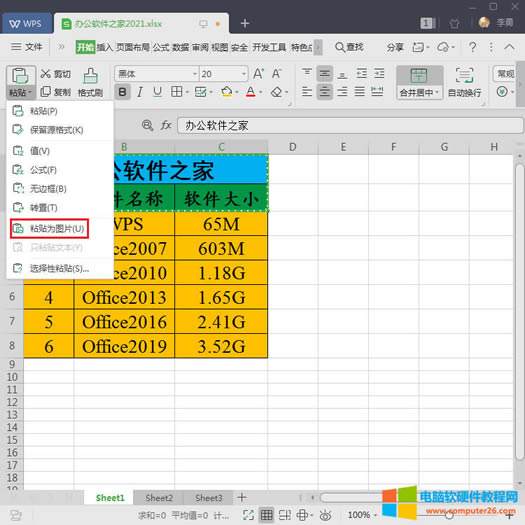Image resolution: width=525 pixels, height=525 pixels.
Task: Click the Share button
Action: pos(395,47)
